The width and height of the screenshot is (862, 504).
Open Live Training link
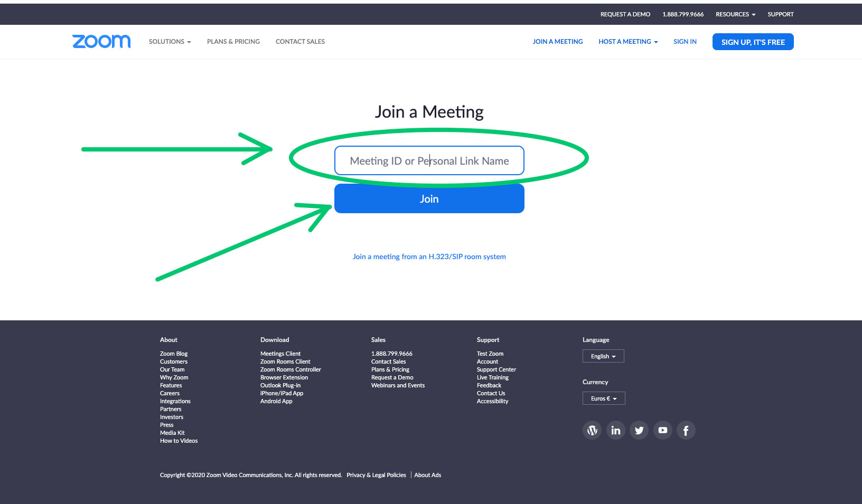pyautogui.click(x=493, y=377)
